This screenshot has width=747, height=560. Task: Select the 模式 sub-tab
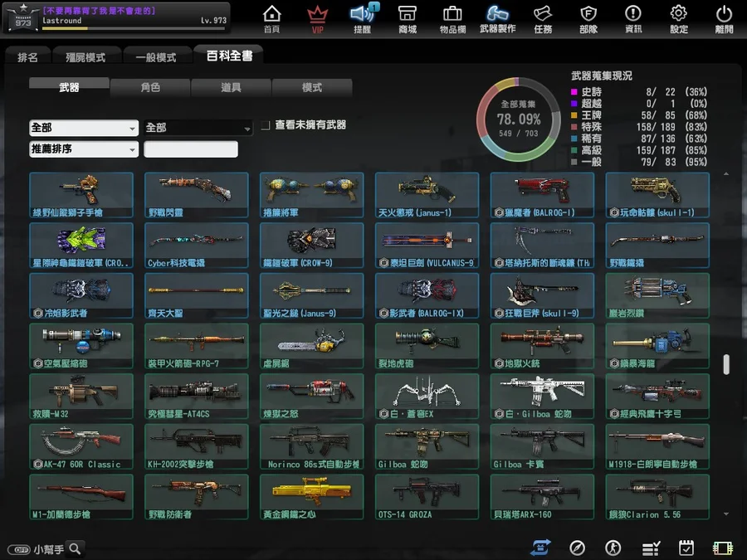[312, 87]
